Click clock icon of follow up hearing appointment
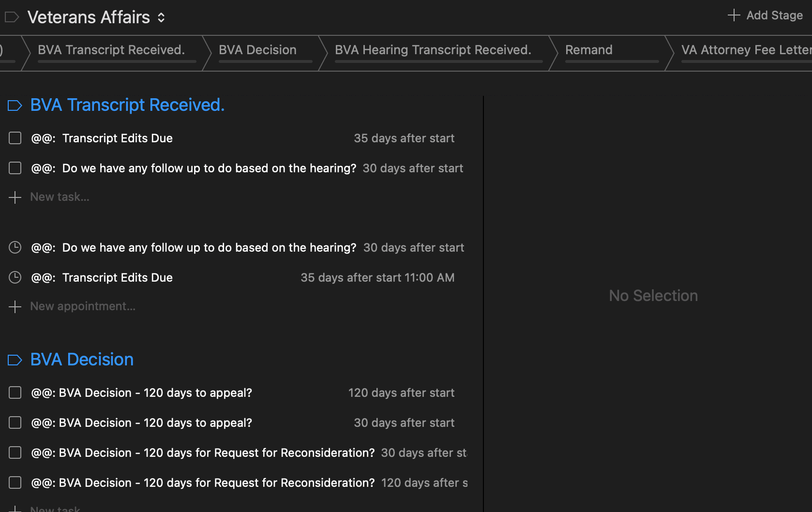The width and height of the screenshot is (812, 512). pyautogui.click(x=15, y=248)
